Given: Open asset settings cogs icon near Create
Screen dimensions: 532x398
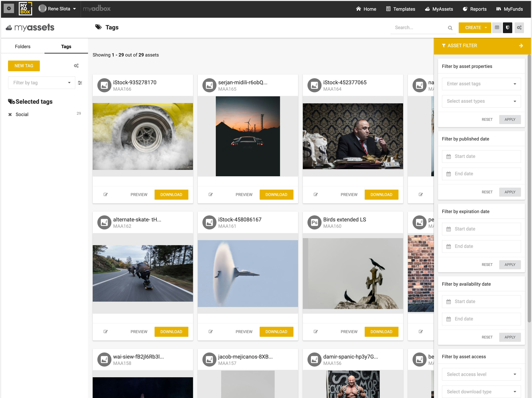Looking at the screenshot, I should pos(519,28).
